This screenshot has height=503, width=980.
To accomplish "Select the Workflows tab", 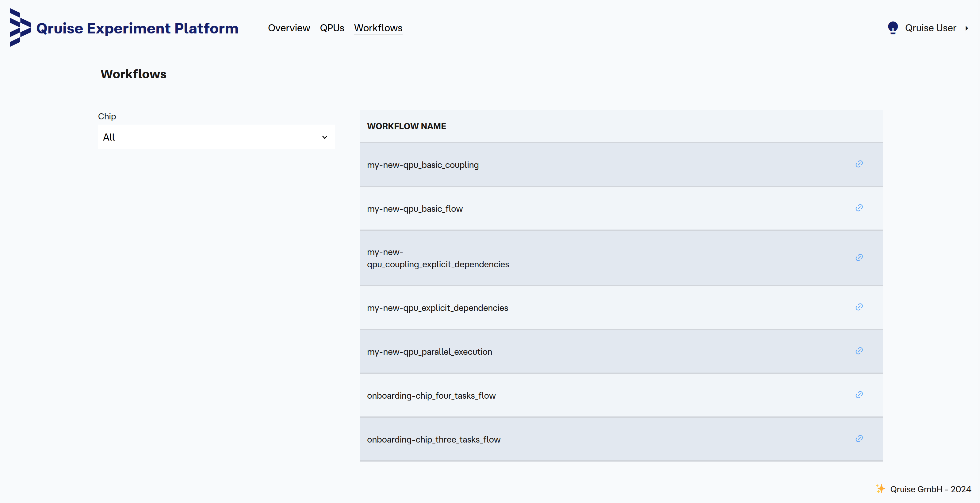I will click(x=378, y=28).
